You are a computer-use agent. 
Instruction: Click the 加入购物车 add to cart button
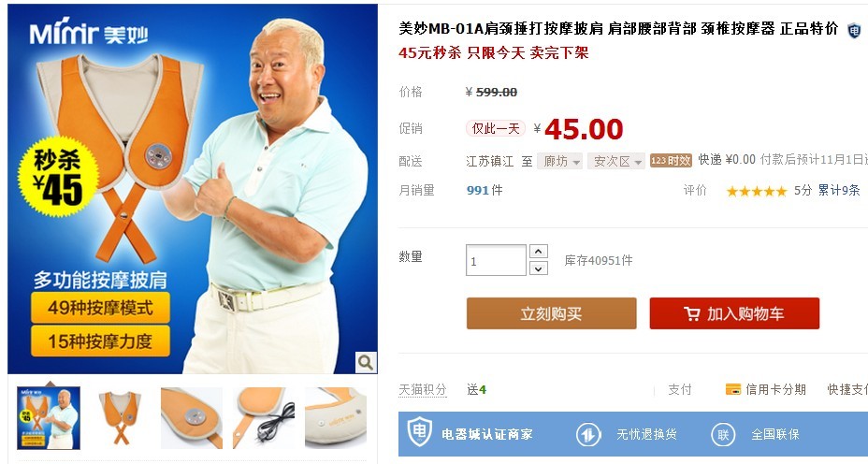pyautogui.click(x=734, y=313)
